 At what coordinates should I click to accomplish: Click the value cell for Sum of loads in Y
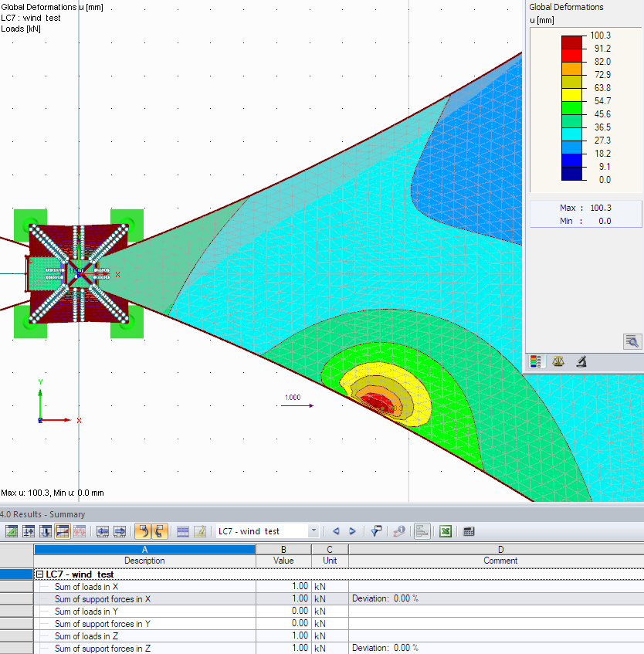[283, 611]
